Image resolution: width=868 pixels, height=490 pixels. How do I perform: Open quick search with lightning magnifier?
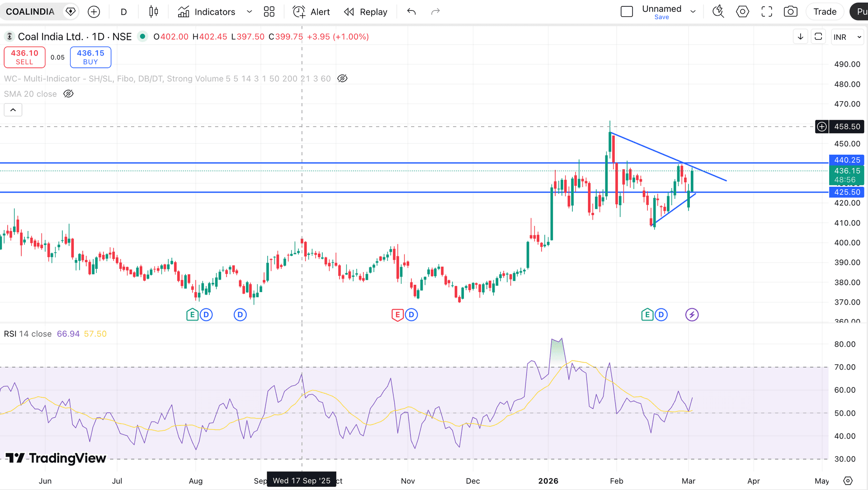(x=718, y=12)
